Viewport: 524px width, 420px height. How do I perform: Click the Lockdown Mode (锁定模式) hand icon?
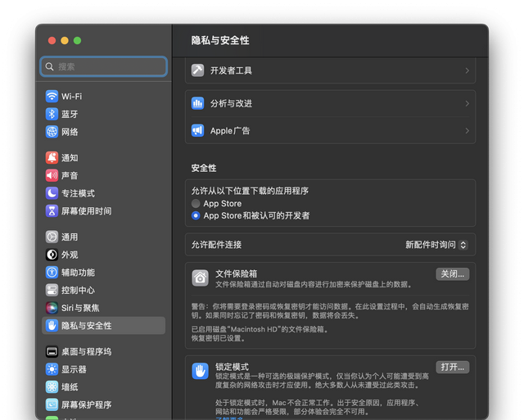tap(200, 371)
